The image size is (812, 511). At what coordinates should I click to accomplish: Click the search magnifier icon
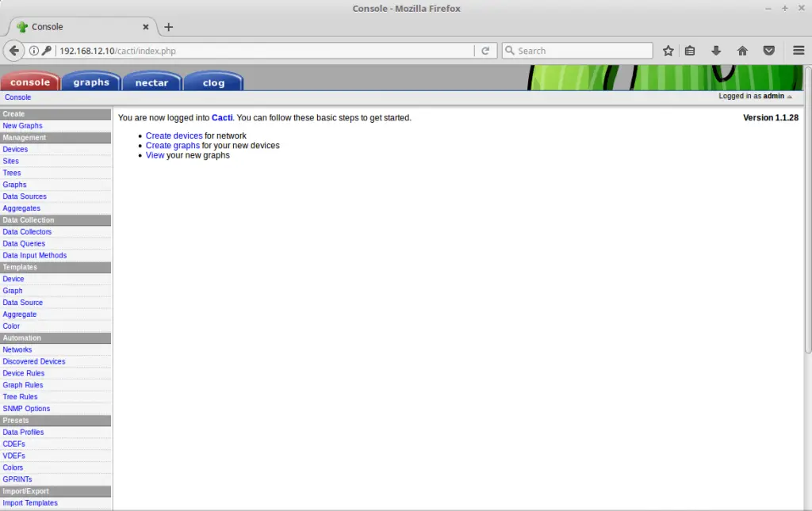tap(510, 51)
